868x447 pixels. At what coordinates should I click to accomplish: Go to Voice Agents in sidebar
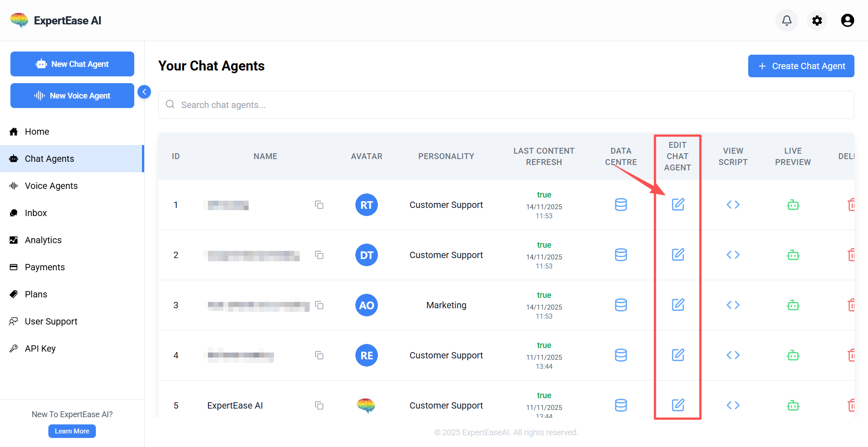[51, 186]
